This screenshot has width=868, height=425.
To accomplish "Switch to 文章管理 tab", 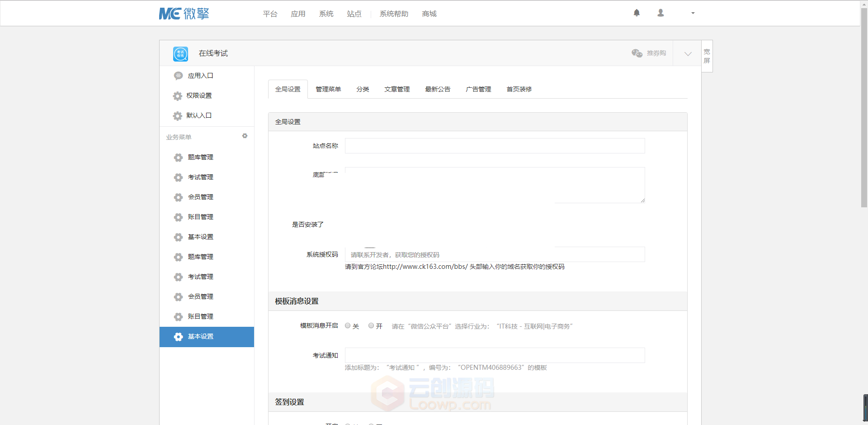I will (397, 89).
